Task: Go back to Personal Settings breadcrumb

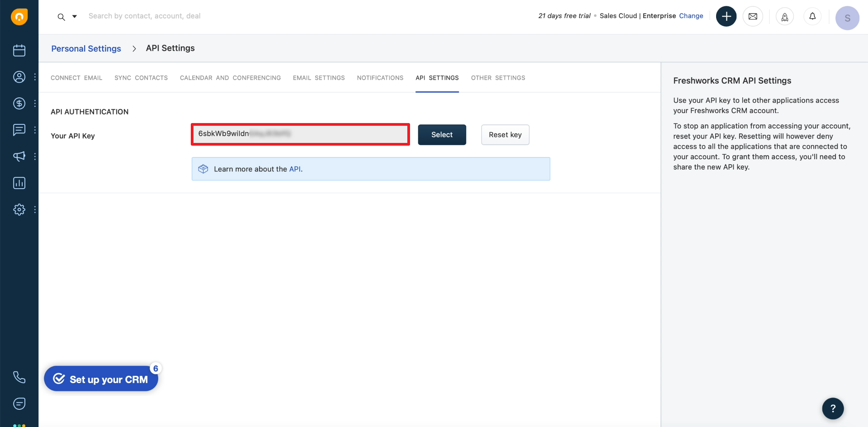Action: 86,48
